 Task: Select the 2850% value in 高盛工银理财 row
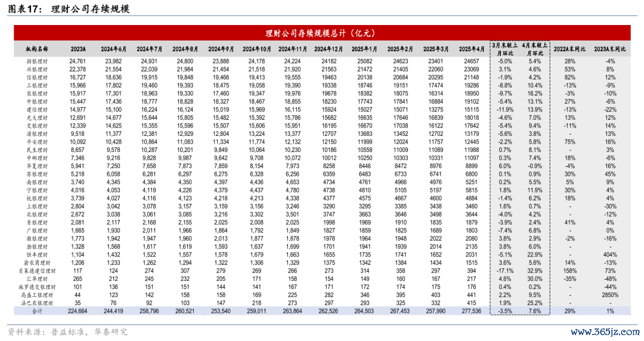[610, 295]
